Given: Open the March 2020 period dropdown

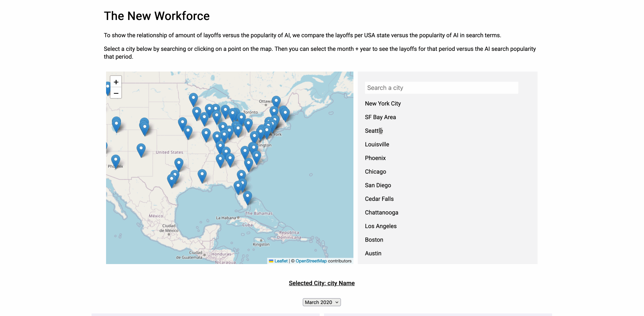Looking at the screenshot, I should click(x=321, y=302).
